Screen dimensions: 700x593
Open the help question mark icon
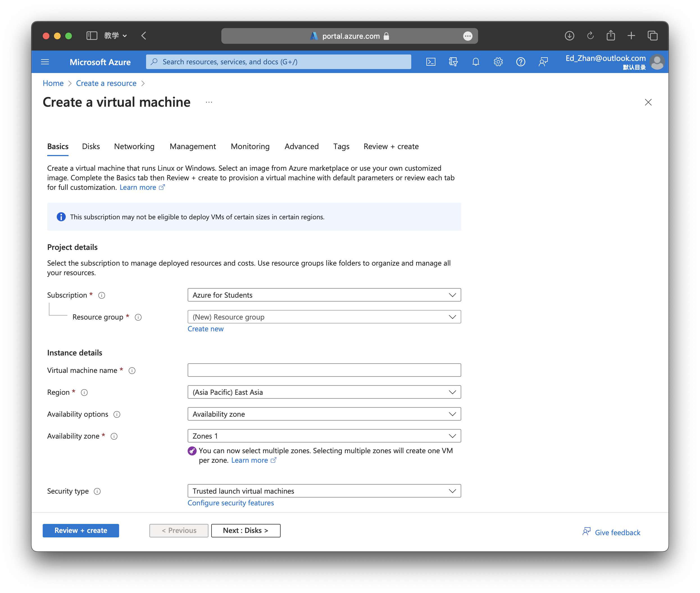(x=521, y=62)
